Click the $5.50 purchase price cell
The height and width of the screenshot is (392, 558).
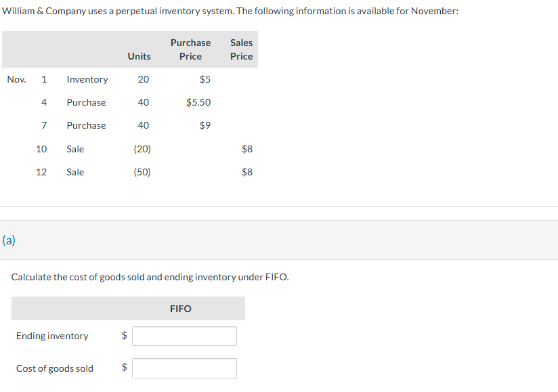pyautogui.click(x=198, y=102)
